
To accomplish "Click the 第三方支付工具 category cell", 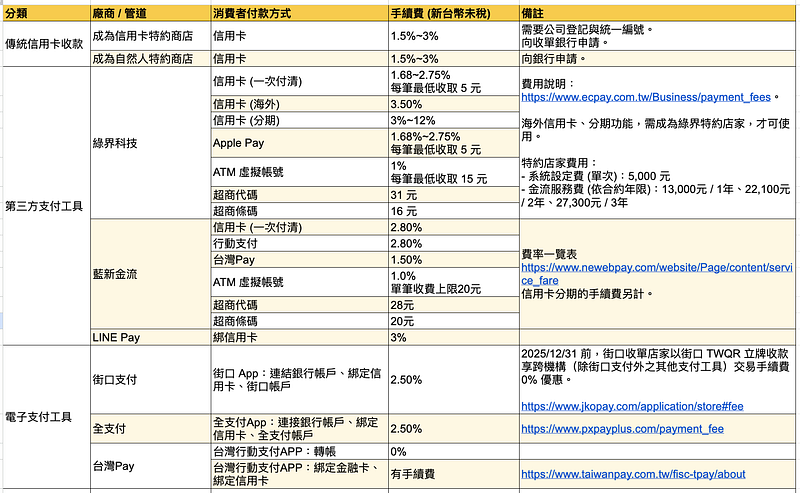I will click(x=46, y=206).
